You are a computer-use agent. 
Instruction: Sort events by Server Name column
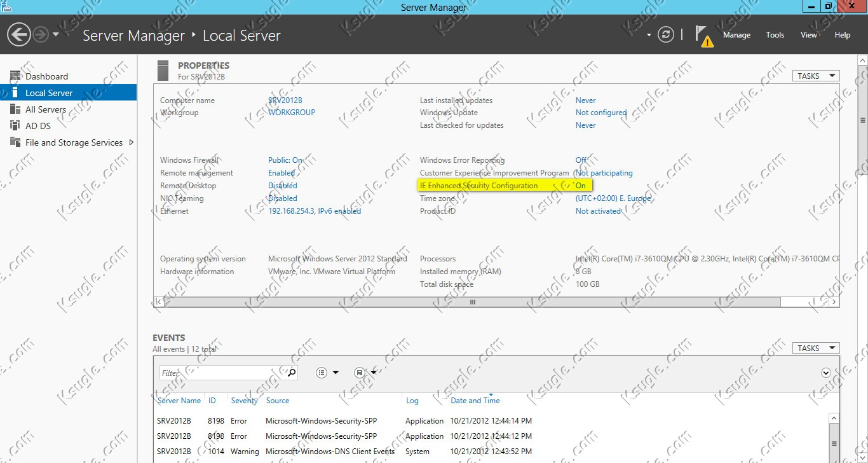[179, 401]
